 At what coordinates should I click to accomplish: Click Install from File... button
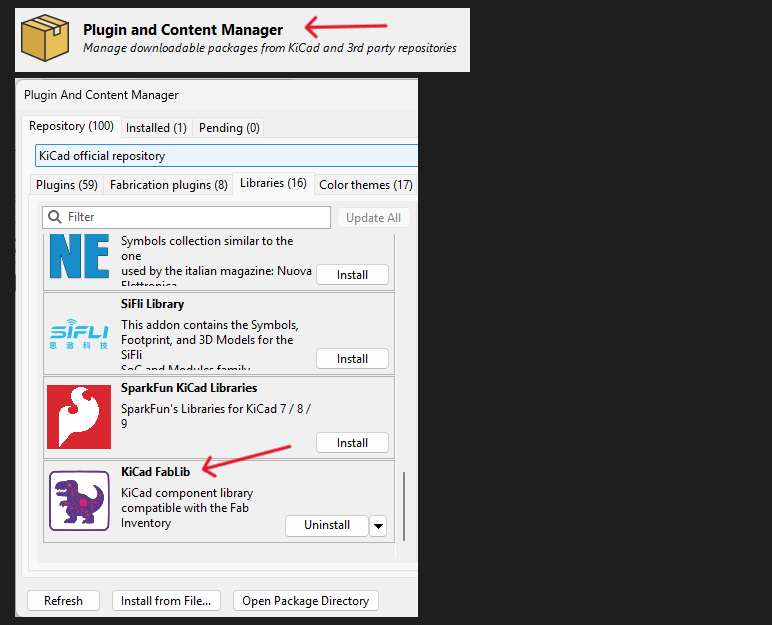pos(166,601)
